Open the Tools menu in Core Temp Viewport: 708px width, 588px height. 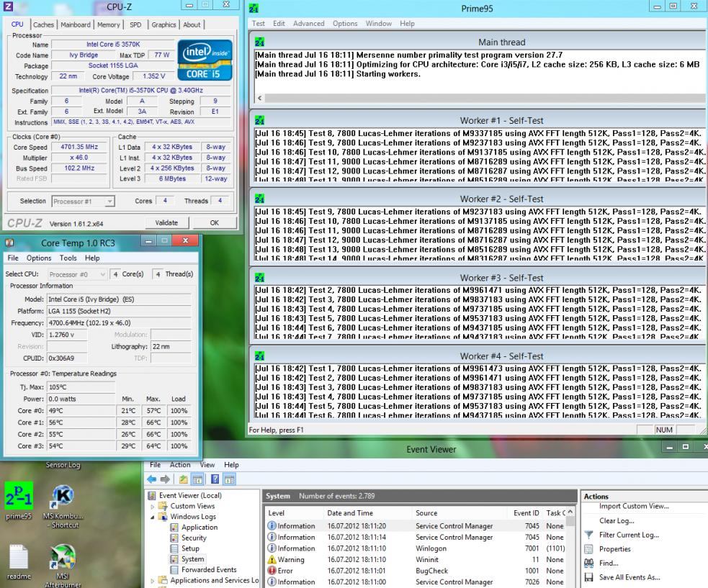click(68, 258)
